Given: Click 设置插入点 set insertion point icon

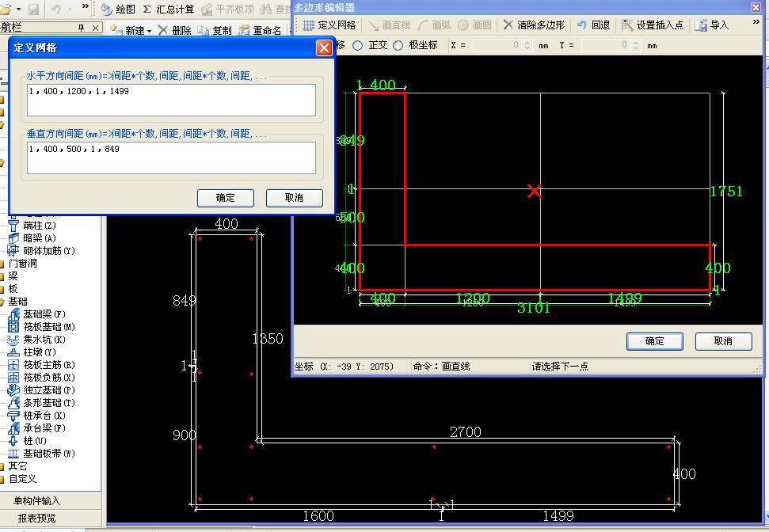Looking at the screenshot, I should pos(626,25).
